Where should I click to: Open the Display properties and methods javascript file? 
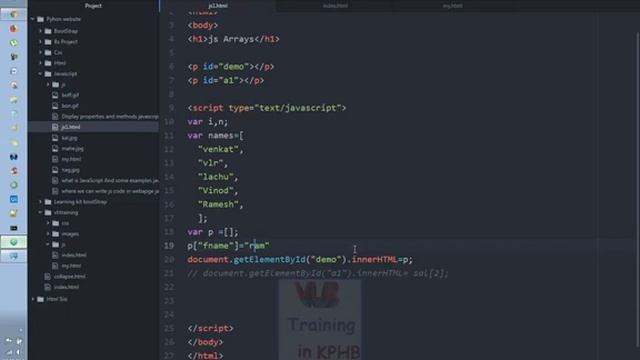pos(110,116)
